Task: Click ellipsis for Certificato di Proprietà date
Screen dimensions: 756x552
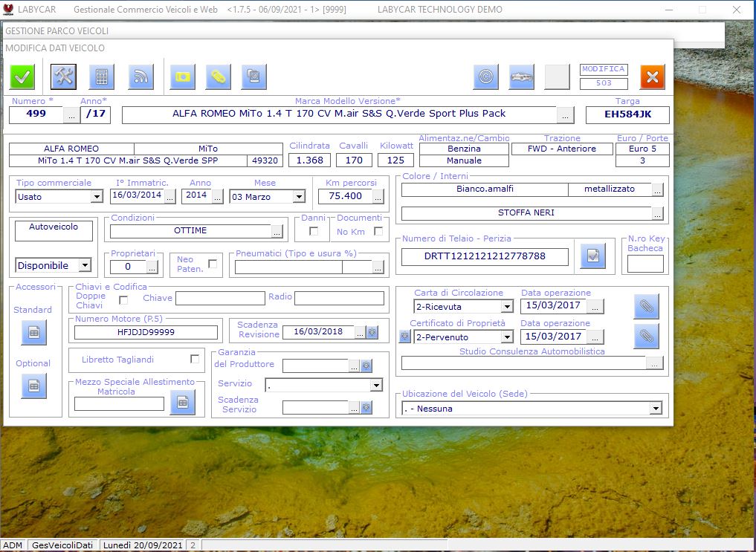Action: tap(595, 337)
